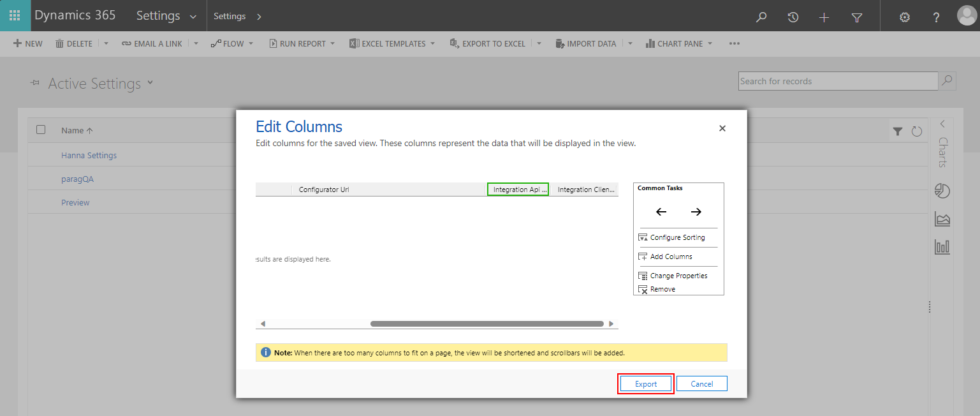This screenshot has height=416, width=980.
Task: Click the Search for records field
Action: tap(838, 81)
